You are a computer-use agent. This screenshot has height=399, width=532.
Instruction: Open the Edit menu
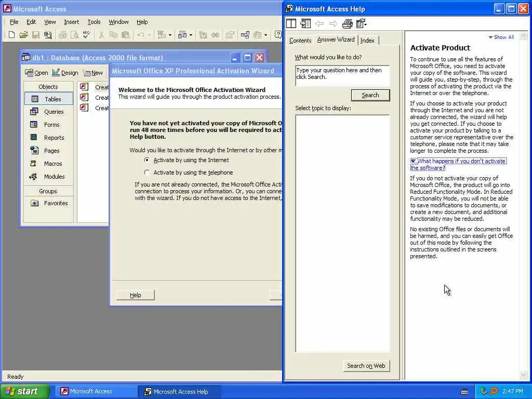tap(31, 22)
